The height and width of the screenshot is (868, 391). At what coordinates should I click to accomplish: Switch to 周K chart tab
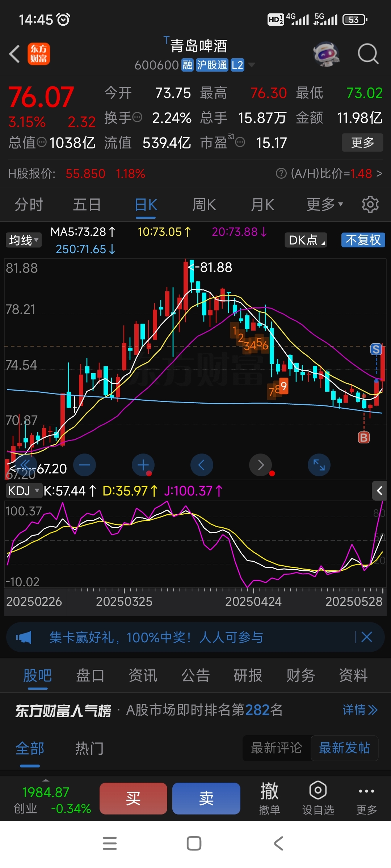tap(204, 205)
